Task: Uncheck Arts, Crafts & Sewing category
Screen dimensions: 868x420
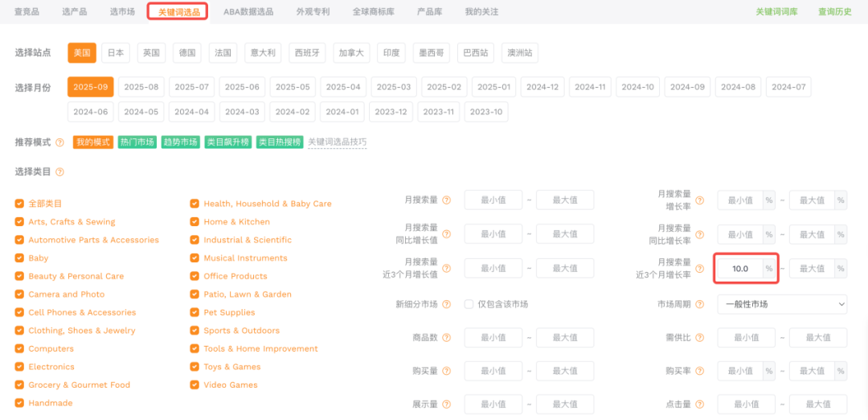Action: [x=19, y=221]
